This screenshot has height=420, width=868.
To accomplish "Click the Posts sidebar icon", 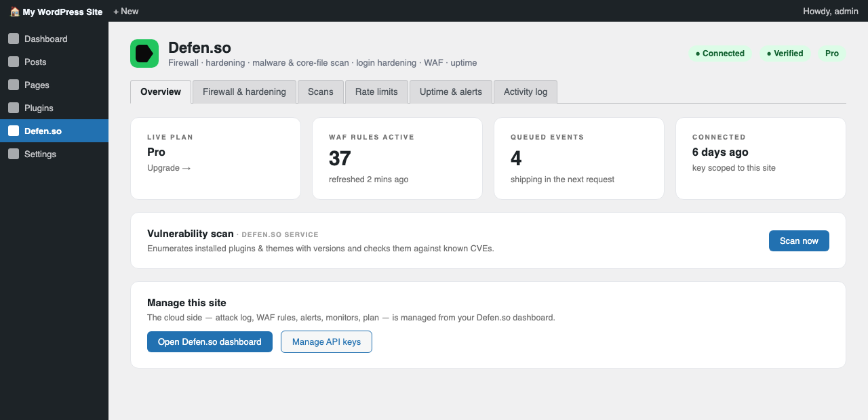I will 14,62.
